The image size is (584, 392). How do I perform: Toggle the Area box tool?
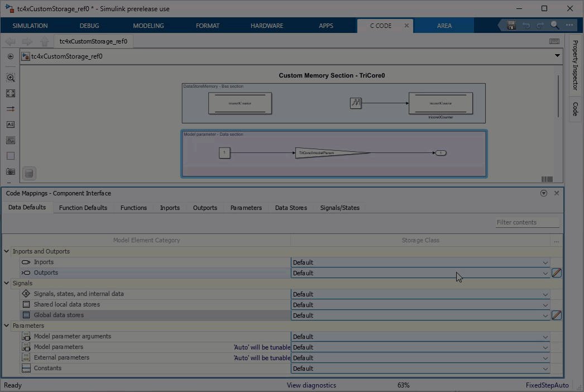[11, 156]
